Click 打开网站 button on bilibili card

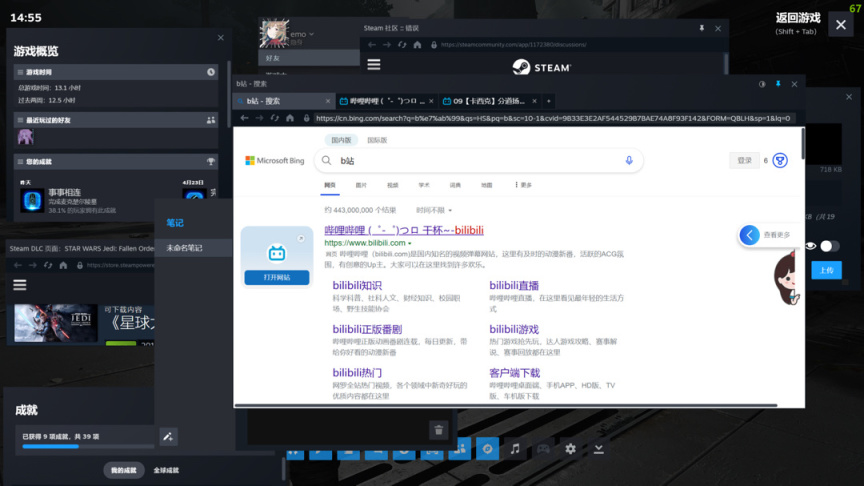point(277,277)
